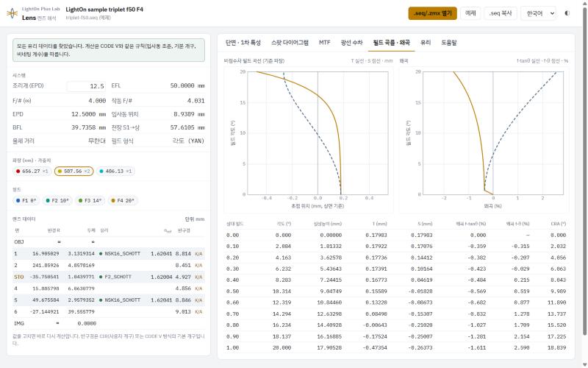Click surface 1 thickness 3.1319314
Viewport: 588px width, 368px height.
click(81, 254)
